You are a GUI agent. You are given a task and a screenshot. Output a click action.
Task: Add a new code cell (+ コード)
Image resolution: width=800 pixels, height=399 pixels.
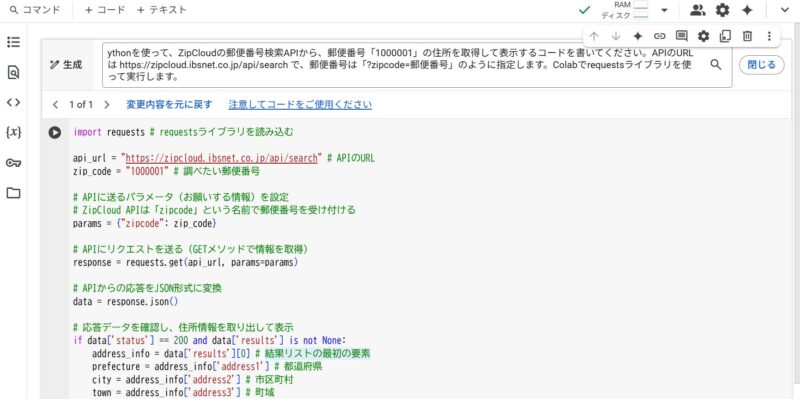pos(105,10)
